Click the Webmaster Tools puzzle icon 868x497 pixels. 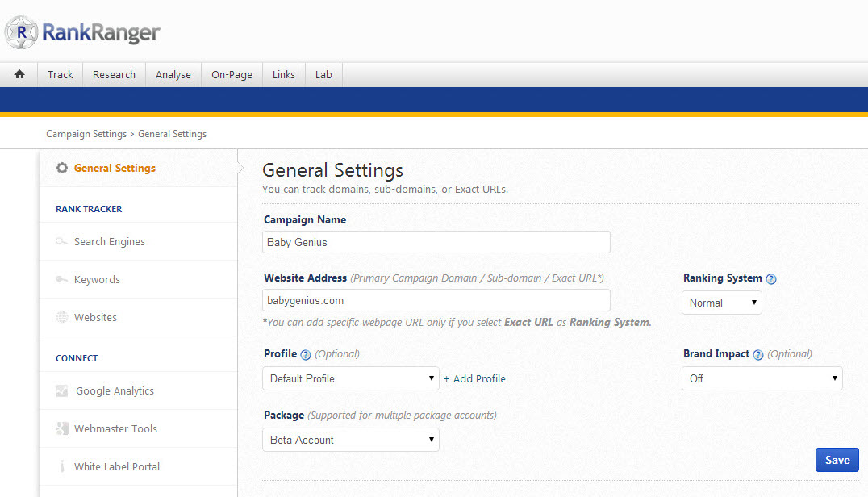(62, 429)
